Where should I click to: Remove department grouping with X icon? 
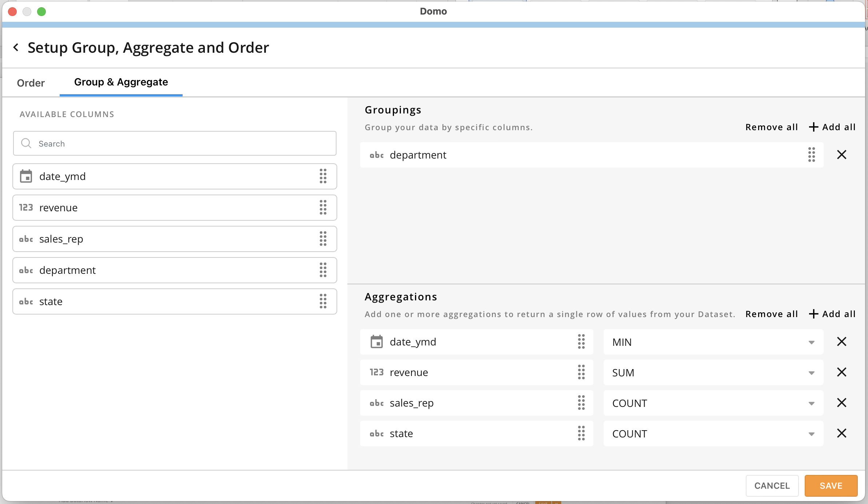click(x=841, y=155)
